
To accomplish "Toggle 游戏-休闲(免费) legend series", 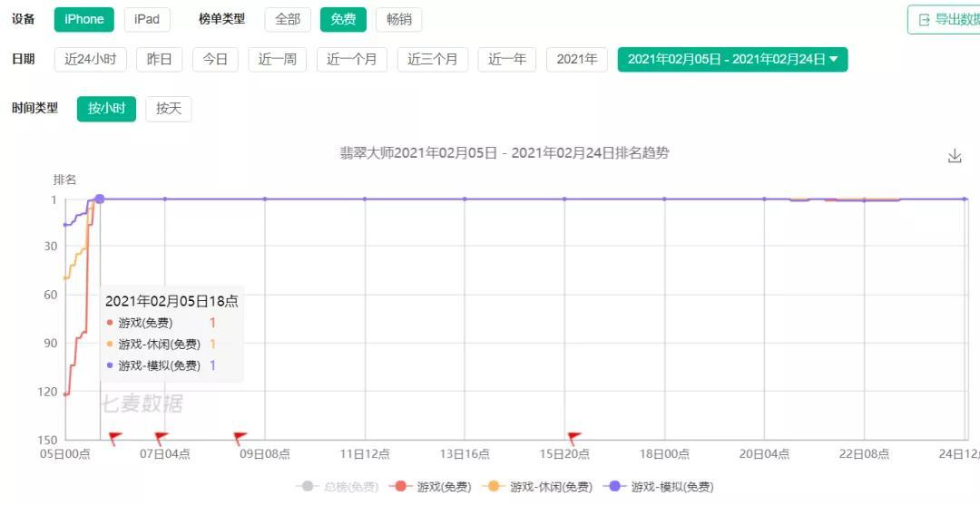I will (540, 487).
